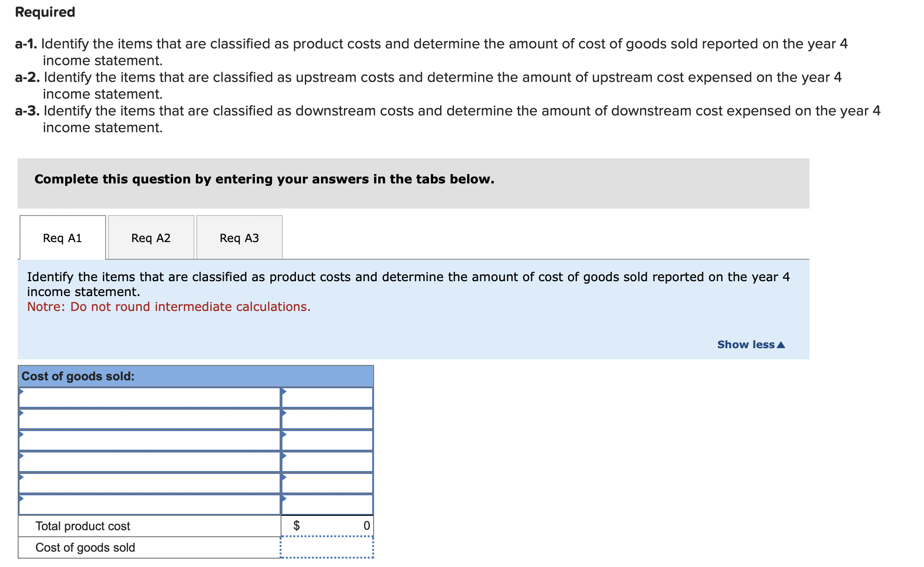Click second row amount input cell

click(327, 419)
